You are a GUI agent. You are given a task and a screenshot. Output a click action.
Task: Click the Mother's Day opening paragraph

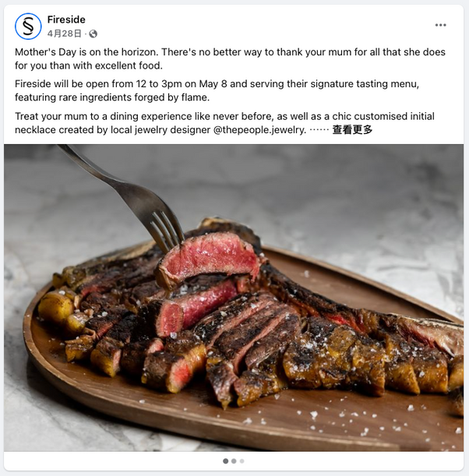tap(230, 58)
